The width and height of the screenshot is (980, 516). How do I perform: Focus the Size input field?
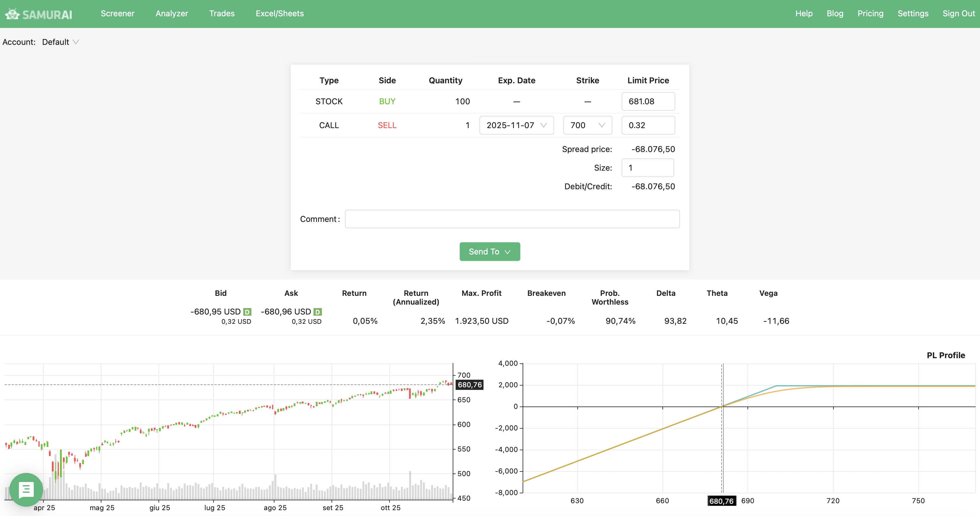tap(647, 168)
